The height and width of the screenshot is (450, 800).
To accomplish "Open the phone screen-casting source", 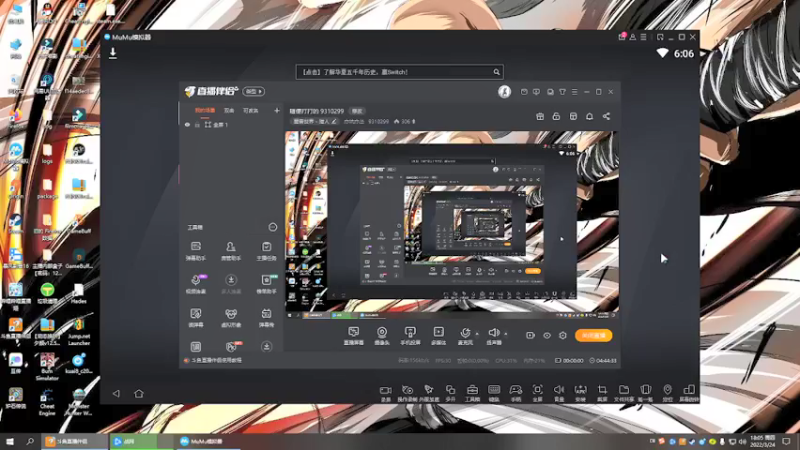I will [410, 336].
